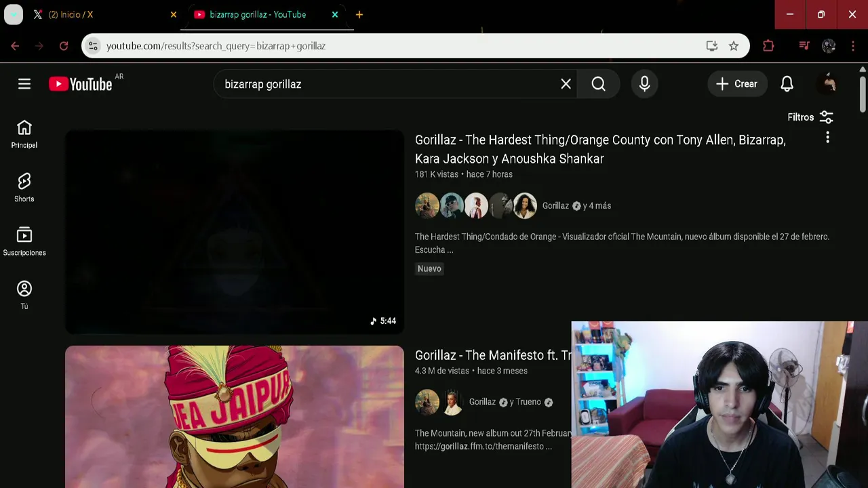Open the media control icon in toolbar

click(x=804, y=46)
